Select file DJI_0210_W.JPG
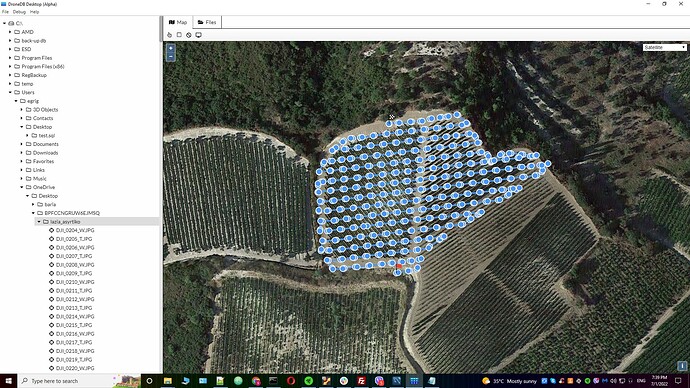 (x=75, y=282)
